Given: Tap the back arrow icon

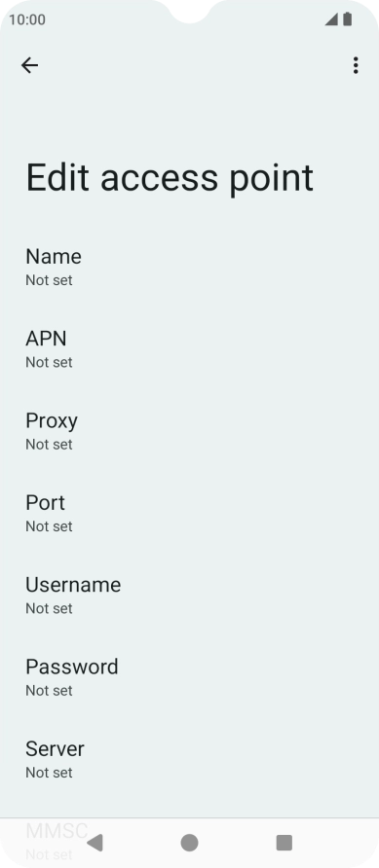Looking at the screenshot, I should 29,65.
